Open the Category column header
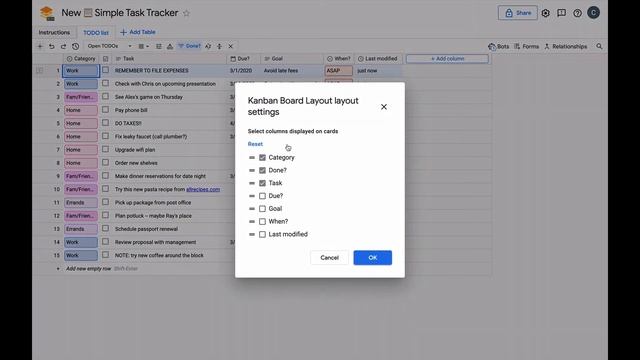The width and height of the screenshot is (640, 360). tap(81, 59)
